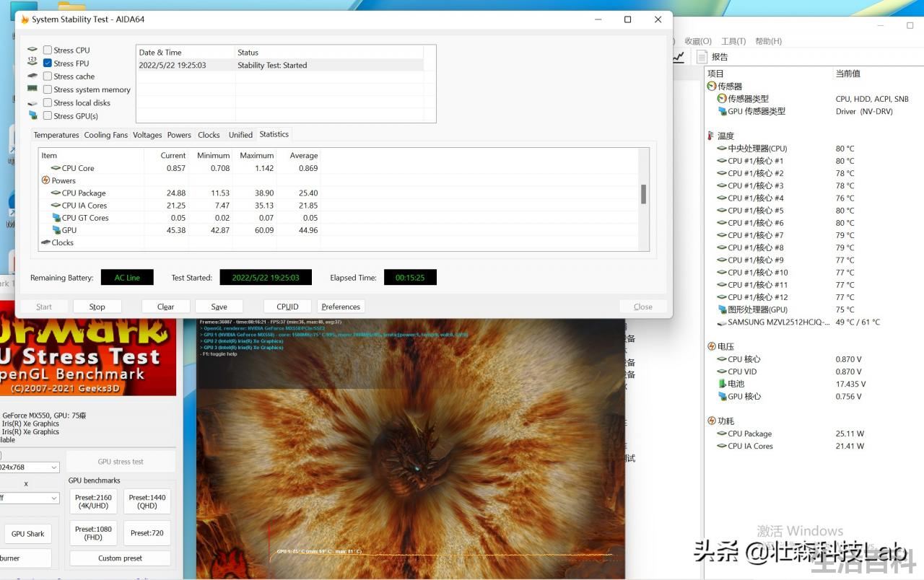
Task: Open the Preferences button
Action: click(341, 307)
